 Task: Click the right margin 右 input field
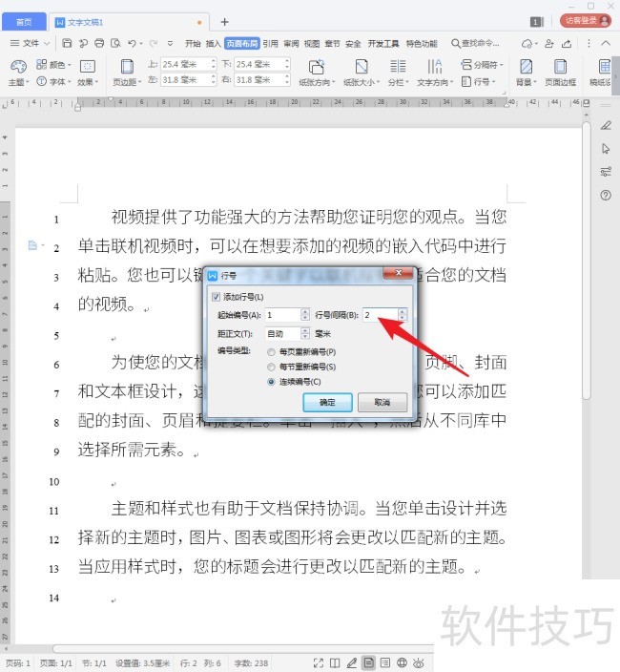click(258, 80)
